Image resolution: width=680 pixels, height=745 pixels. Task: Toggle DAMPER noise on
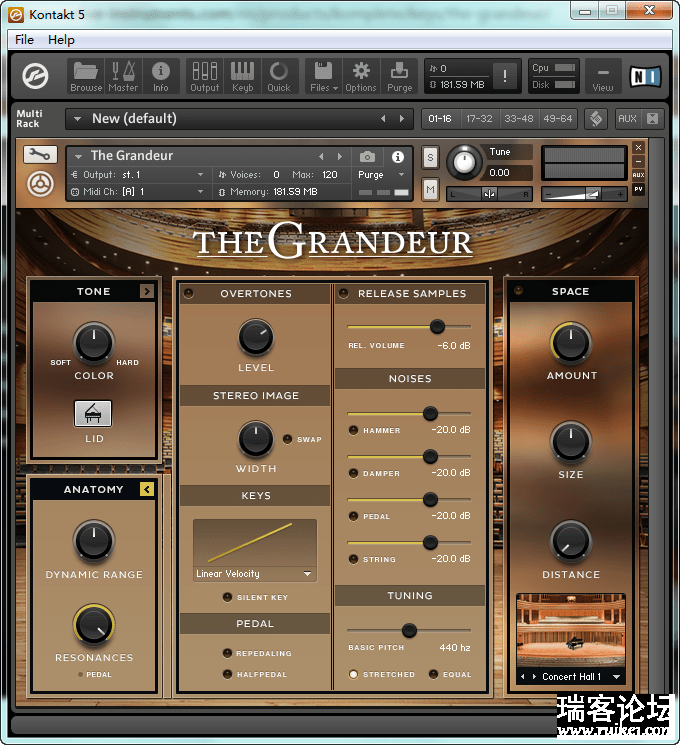coord(353,473)
